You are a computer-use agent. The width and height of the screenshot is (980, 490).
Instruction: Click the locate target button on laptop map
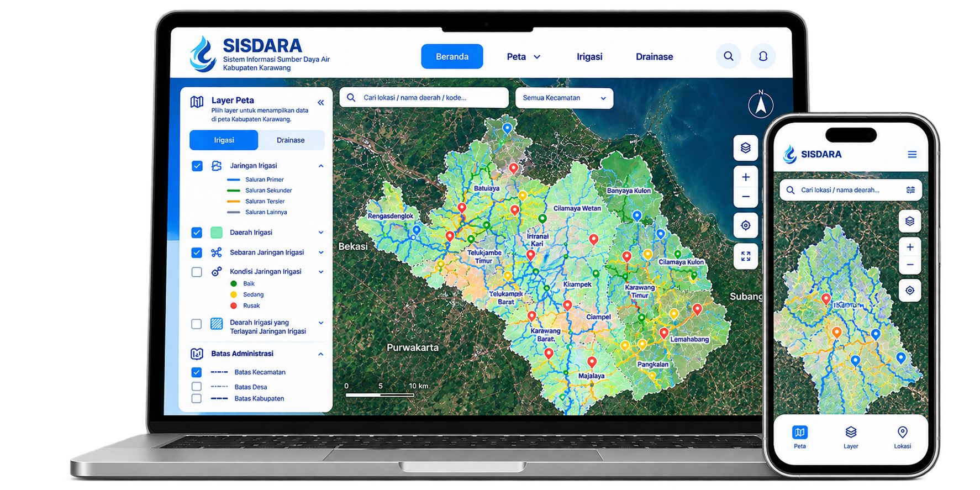(x=746, y=225)
